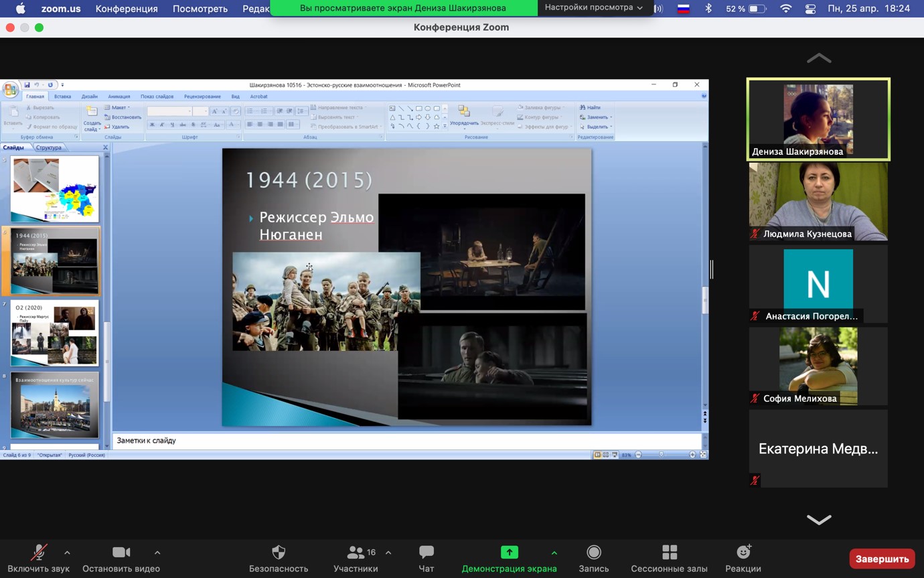Open the Apple menu

pos(20,9)
